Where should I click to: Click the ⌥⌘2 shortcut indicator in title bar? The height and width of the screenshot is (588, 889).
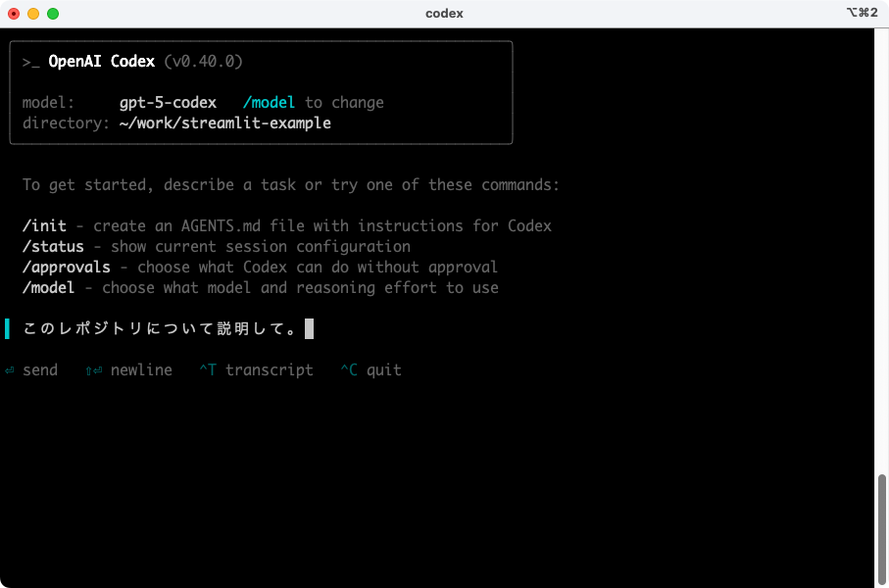click(862, 13)
